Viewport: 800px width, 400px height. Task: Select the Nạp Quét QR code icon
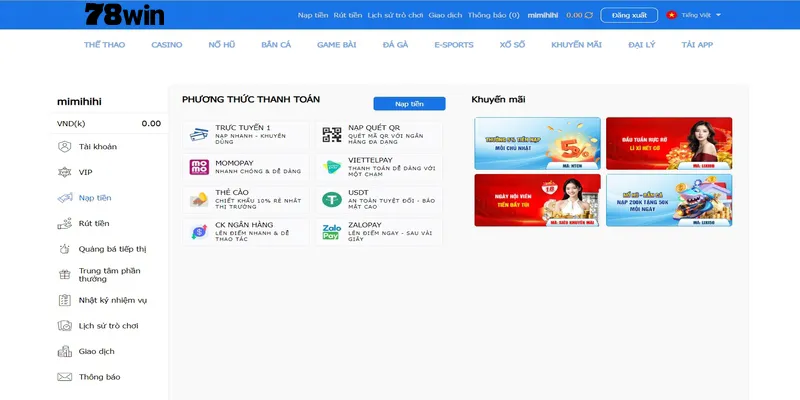(x=332, y=135)
